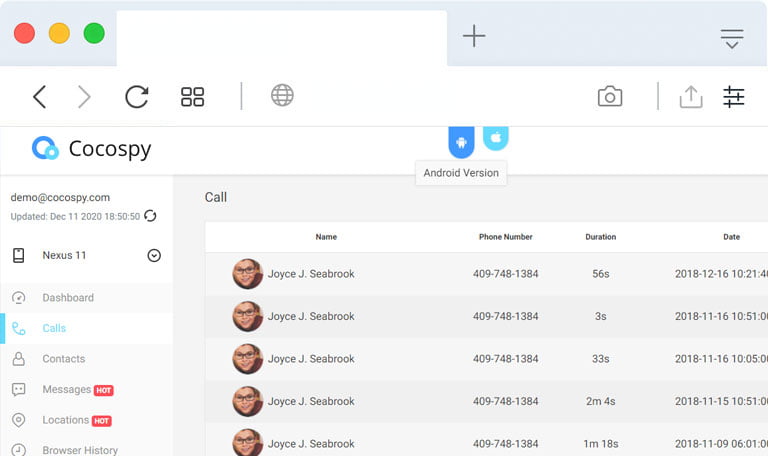
Task: Click the 2018-11-15 date entry
Action: [x=721, y=401]
